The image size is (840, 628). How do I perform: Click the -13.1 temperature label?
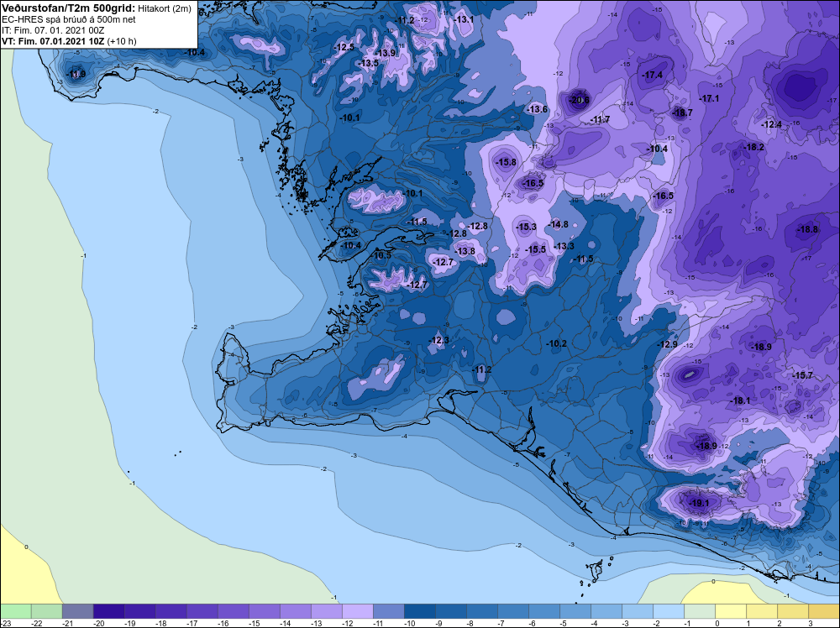click(464, 19)
